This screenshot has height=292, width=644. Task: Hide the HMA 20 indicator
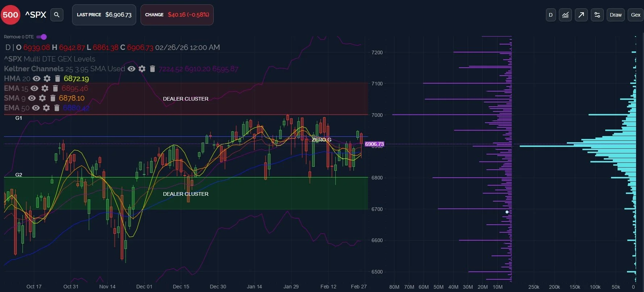tap(37, 79)
